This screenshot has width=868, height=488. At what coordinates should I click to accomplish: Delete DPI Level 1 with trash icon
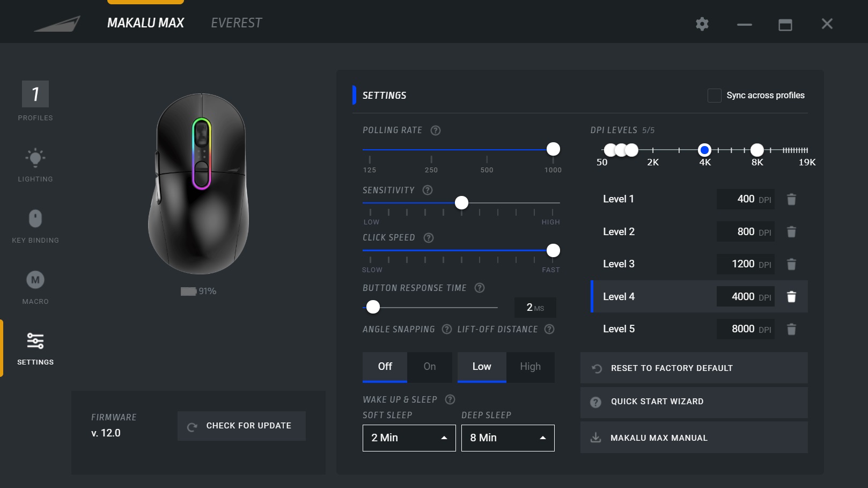point(791,199)
